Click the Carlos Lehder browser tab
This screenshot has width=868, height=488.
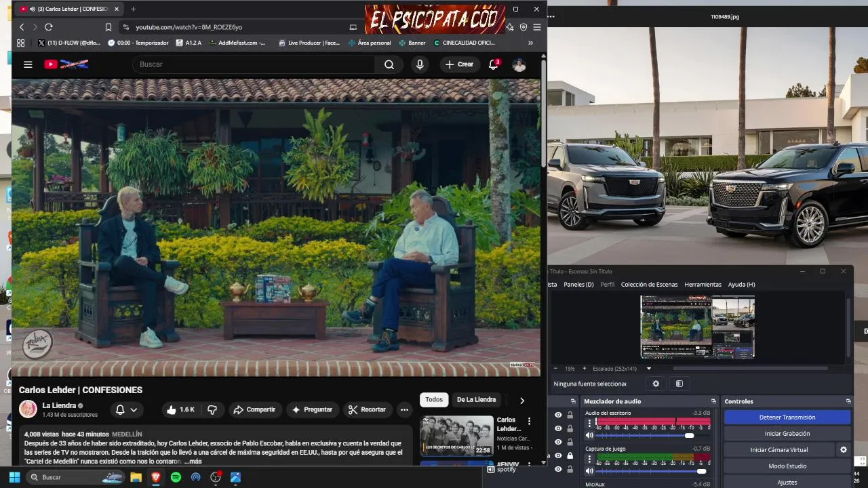tap(69, 9)
